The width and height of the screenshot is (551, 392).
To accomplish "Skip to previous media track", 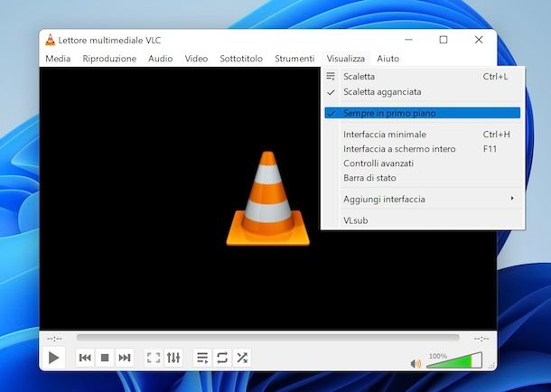I will (x=85, y=358).
